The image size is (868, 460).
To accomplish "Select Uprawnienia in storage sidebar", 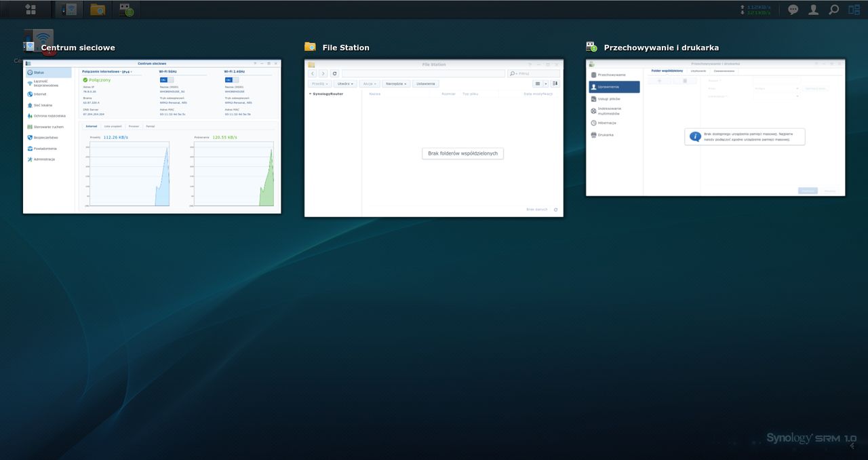I will click(614, 87).
